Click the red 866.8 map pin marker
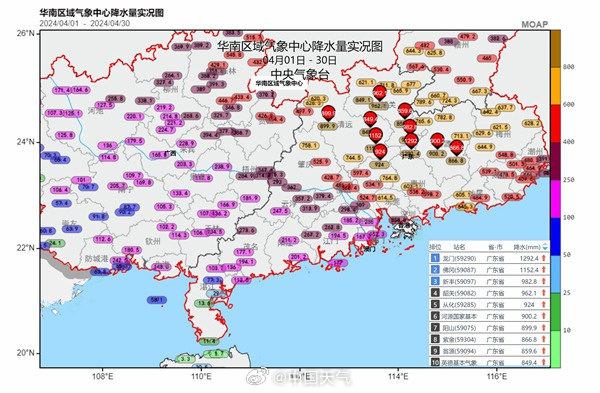 (456, 147)
